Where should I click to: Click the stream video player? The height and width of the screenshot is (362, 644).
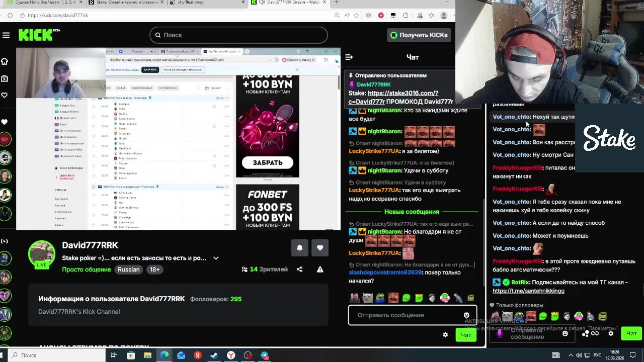[178, 139]
